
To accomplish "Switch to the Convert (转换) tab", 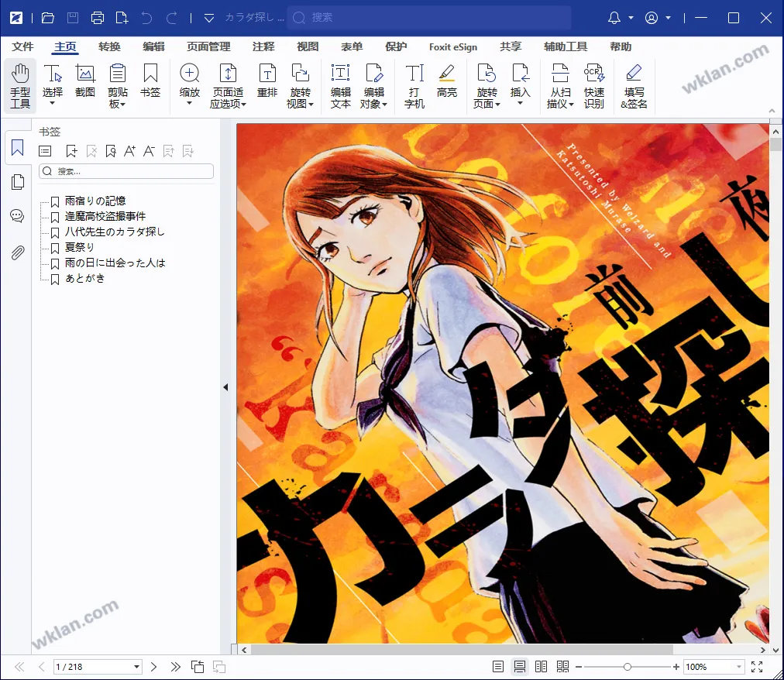I will (x=109, y=46).
